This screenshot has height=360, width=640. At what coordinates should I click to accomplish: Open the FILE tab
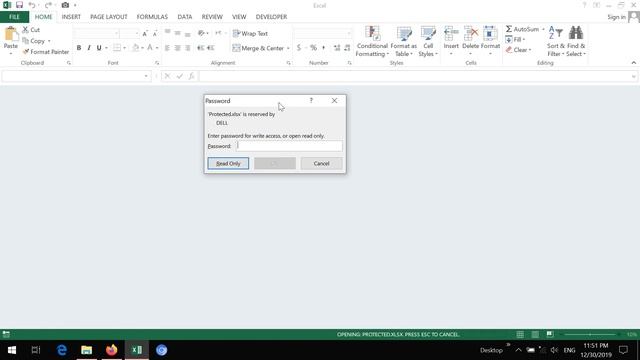pos(14,17)
